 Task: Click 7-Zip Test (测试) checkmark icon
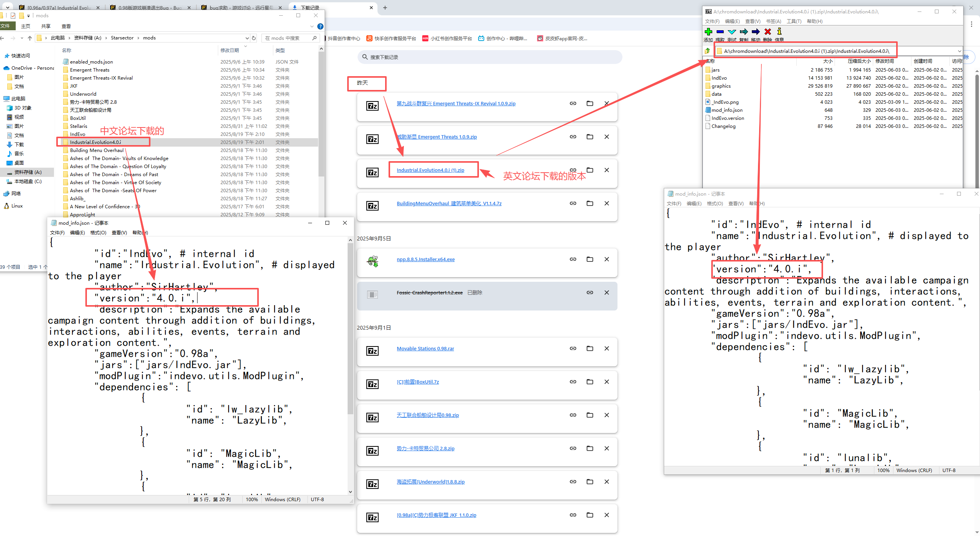click(732, 32)
